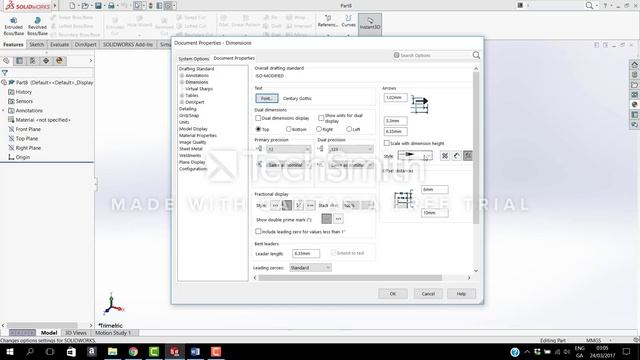Screen dimensions: 640x360
Task: Click the Font... button
Action: pyautogui.click(x=267, y=98)
